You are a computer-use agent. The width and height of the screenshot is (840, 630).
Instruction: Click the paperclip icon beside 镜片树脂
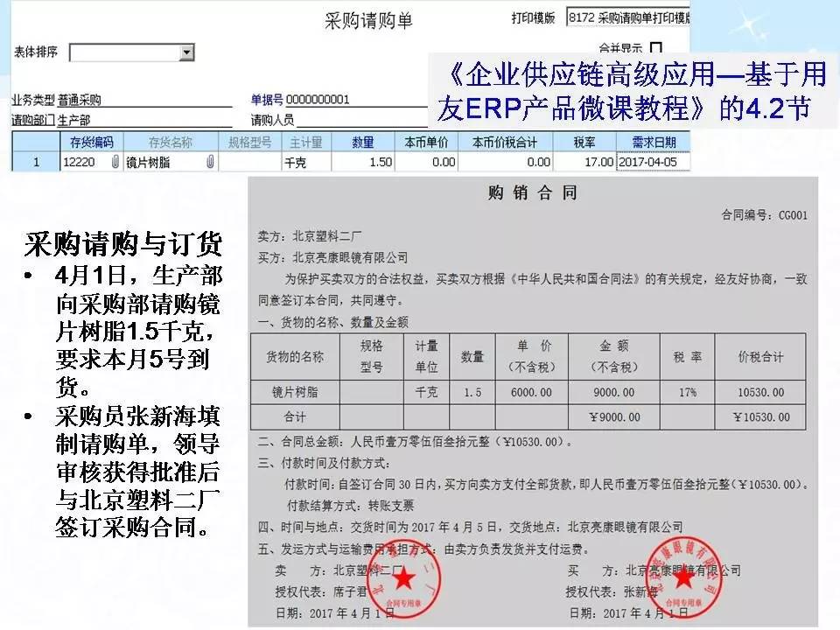click(209, 162)
